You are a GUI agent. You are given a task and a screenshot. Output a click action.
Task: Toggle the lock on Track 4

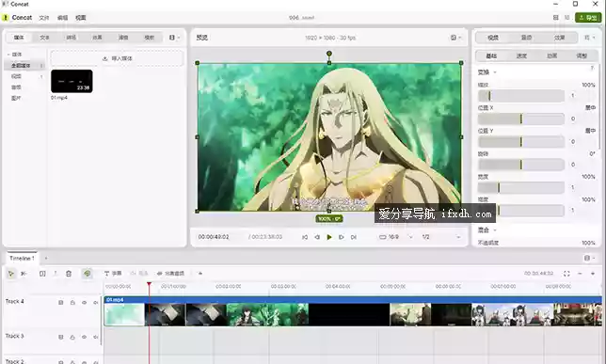point(72,303)
